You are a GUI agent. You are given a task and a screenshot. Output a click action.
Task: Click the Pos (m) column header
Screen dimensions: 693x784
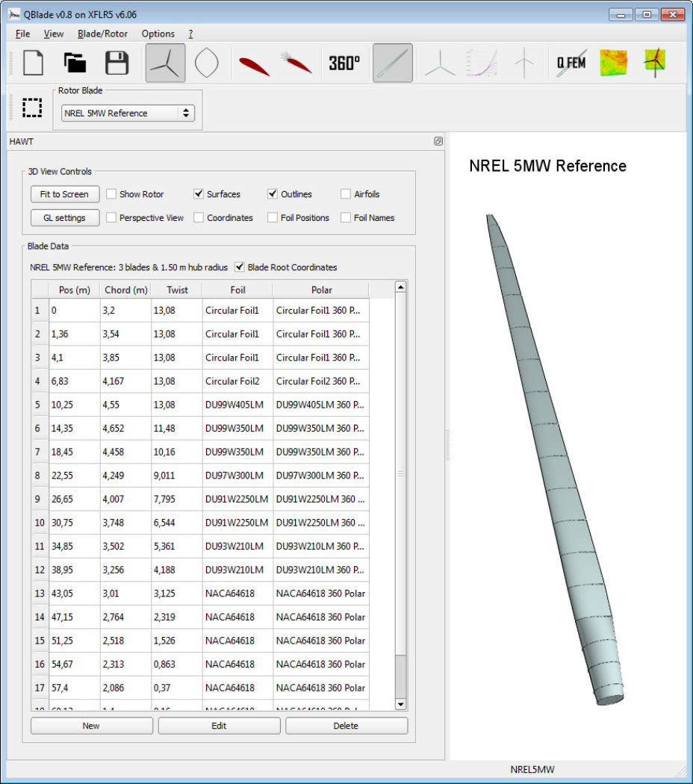pos(75,290)
